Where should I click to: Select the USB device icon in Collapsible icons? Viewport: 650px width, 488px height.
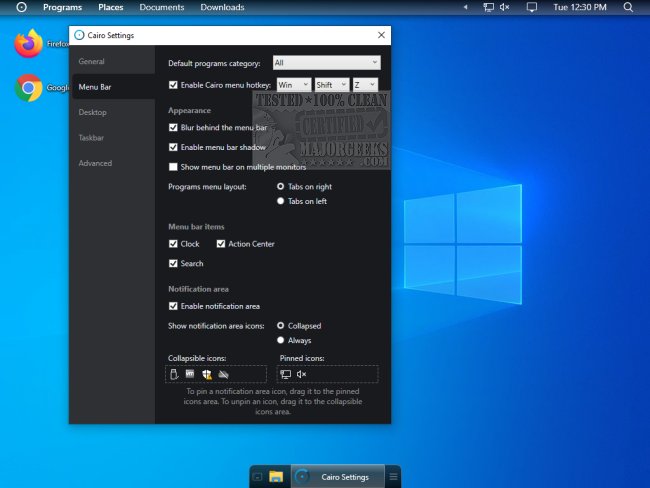174,374
